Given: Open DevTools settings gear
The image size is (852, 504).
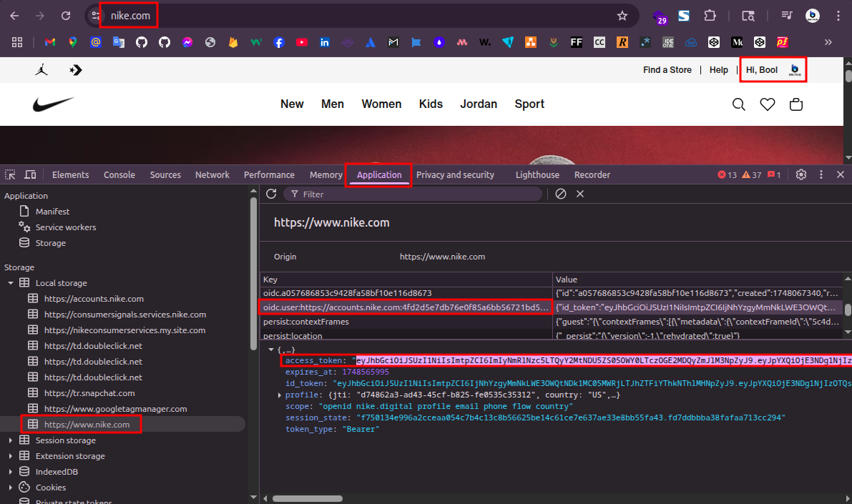Looking at the screenshot, I should 801,175.
